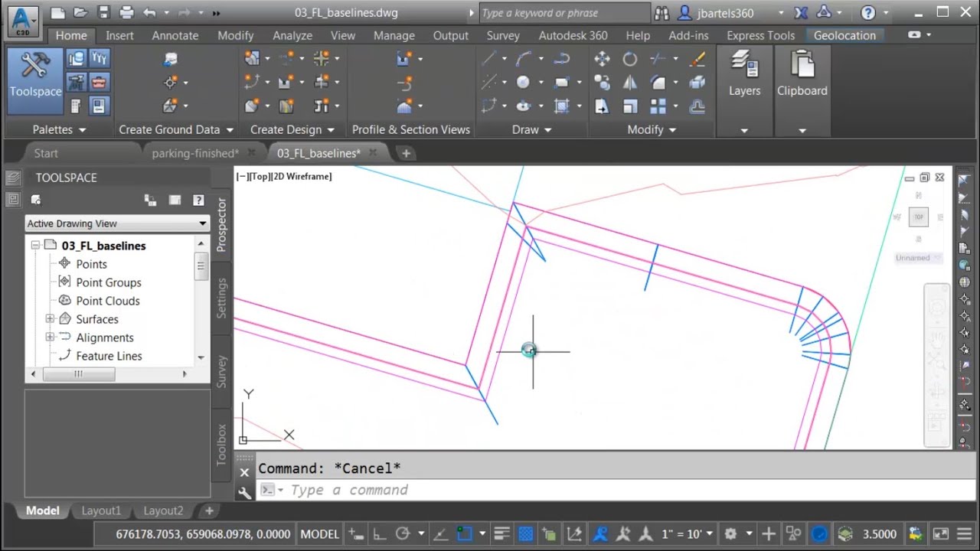Select the Arc tool in Draw panel
This screenshot has width=980, height=551.
[x=524, y=59]
